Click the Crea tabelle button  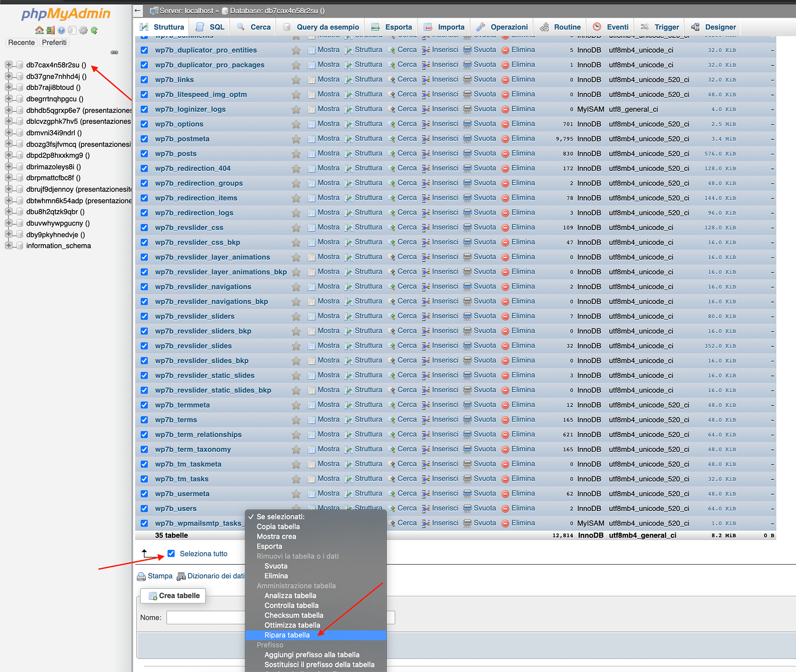(x=173, y=595)
